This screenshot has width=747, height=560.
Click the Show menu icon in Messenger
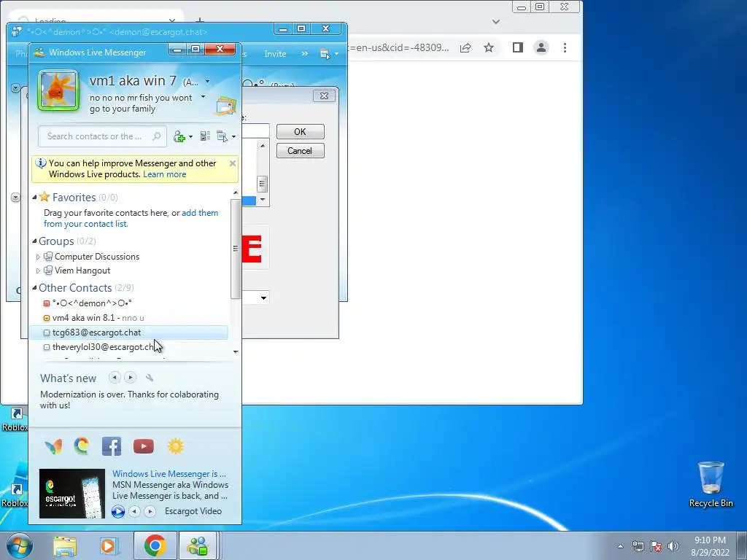222,136
